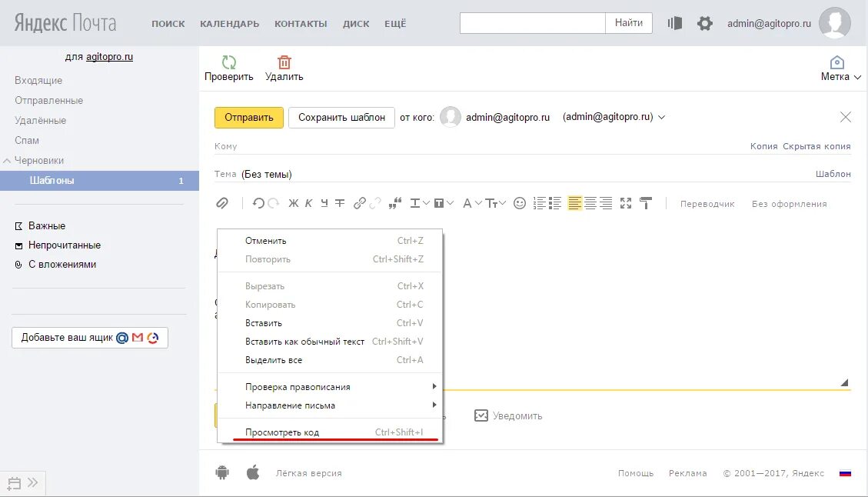Center align the text
Viewport: 868px width, 497px height.
[590, 203]
